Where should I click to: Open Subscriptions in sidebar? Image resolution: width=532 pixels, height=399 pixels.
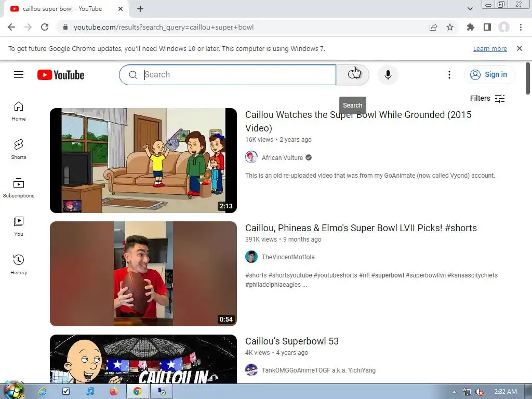coord(19,188)
